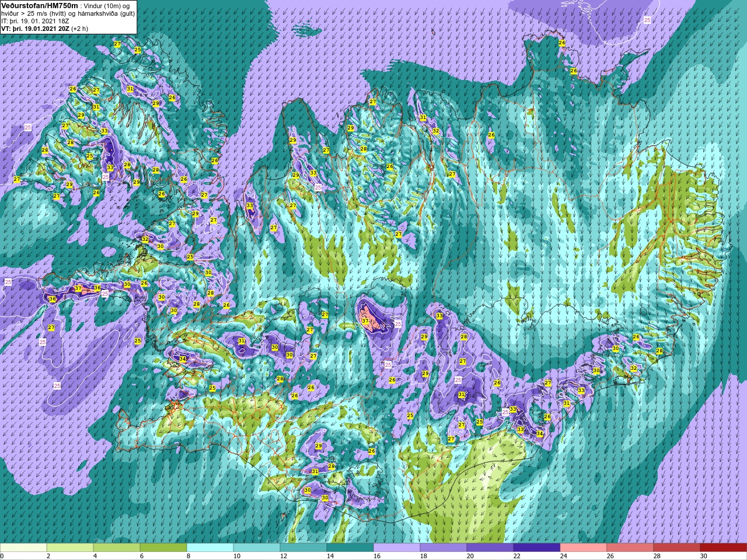Pick the salmon 26–28 legend swatch
The height and width of the screenshot is (560, 747).
(630, 548)
